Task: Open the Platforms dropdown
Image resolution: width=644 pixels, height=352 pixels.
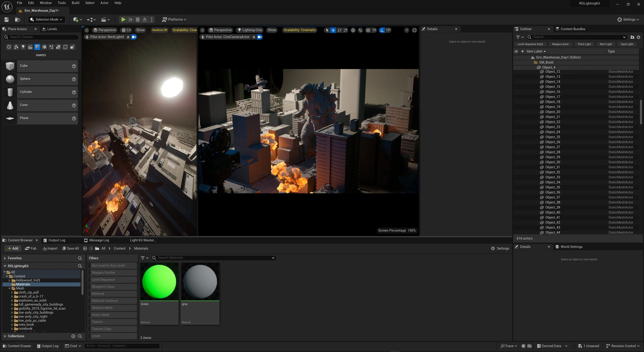Action: coord(174,19)
